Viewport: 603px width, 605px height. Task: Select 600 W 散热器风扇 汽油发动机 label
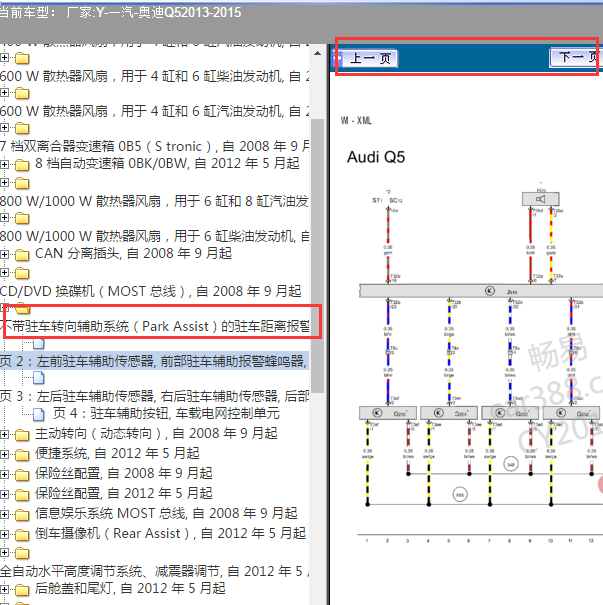tap(154, 112)
